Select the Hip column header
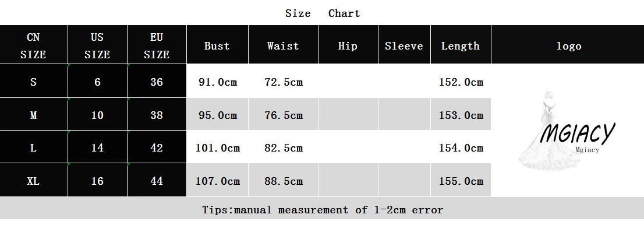This screenshot has width=644, height=239. point(348,46)
